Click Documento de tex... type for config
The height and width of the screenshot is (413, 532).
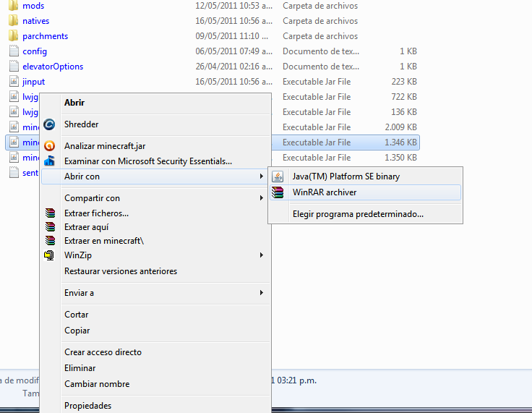(x=321, y=51)
